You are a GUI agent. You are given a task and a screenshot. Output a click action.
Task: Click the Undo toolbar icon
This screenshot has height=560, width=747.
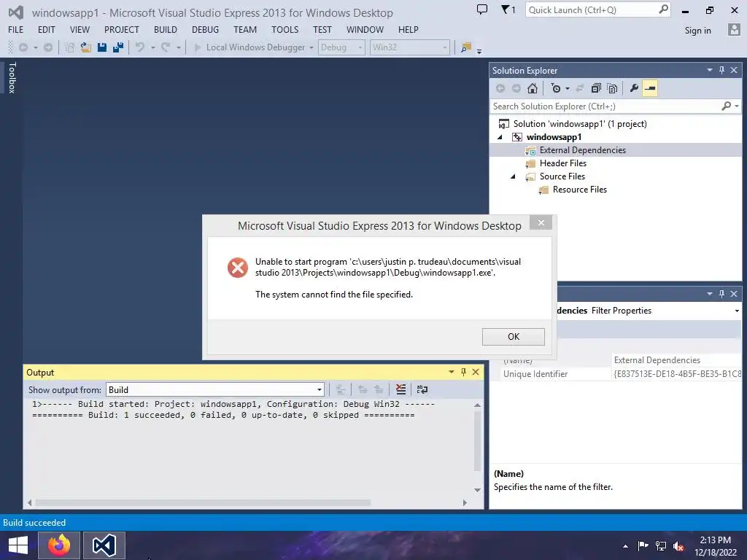click(x=140, y=47)
